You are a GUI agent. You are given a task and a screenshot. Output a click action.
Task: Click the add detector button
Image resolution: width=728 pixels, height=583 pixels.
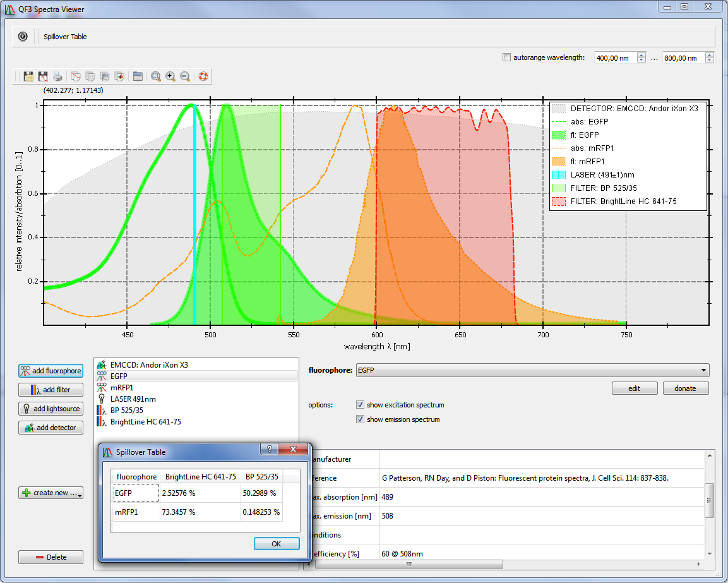tap(51, 428)
